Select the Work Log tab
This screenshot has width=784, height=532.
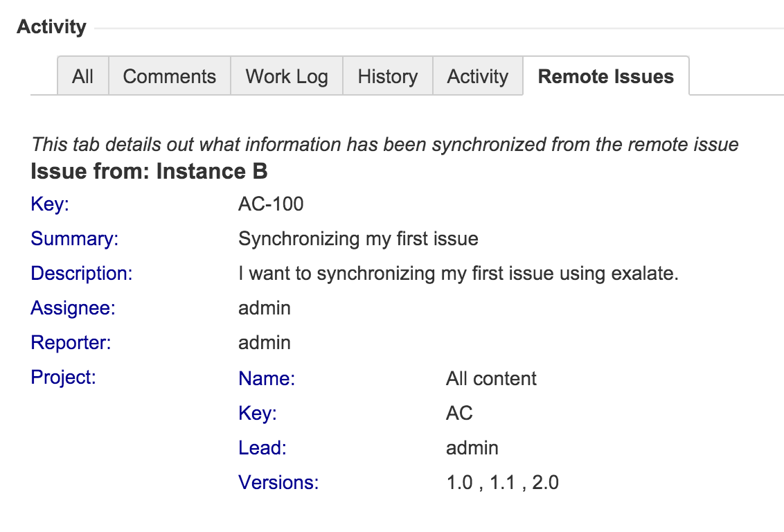click(287, 76)
